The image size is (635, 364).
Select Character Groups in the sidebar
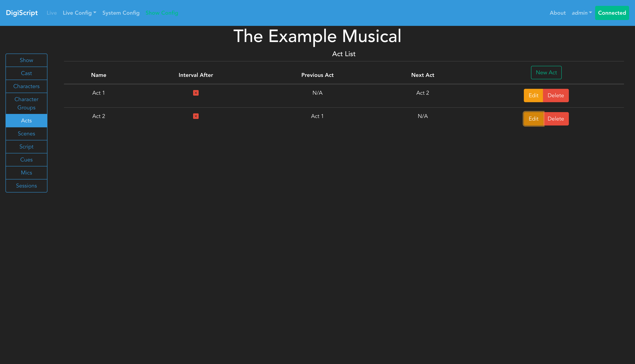pyautogui.click(x=26, y=103)
